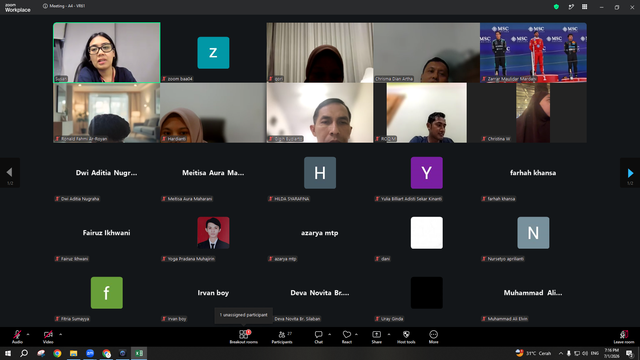Open File Explorer from the taskbar
The image size is (640, 360).
(x=73, y=353)
